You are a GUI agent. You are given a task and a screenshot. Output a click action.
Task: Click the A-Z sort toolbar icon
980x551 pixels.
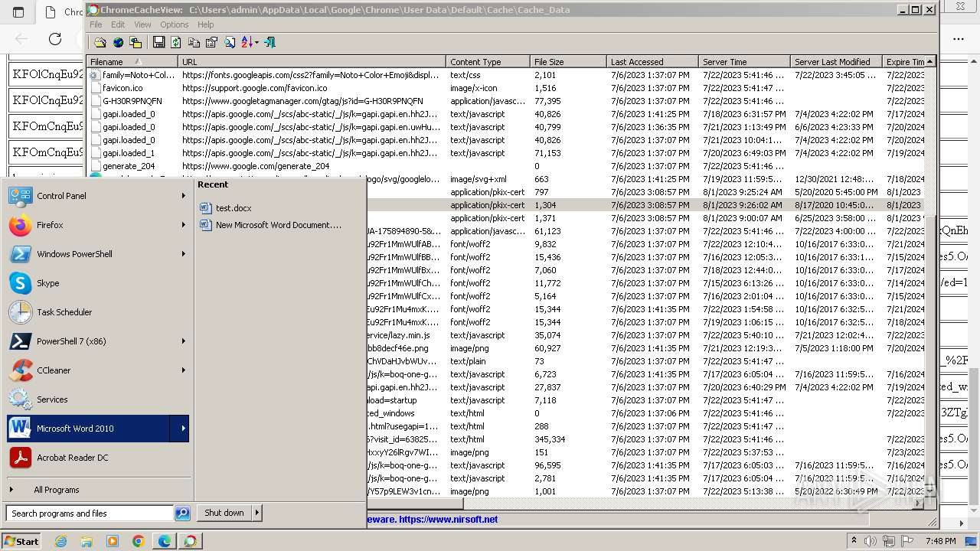[247, 42]
